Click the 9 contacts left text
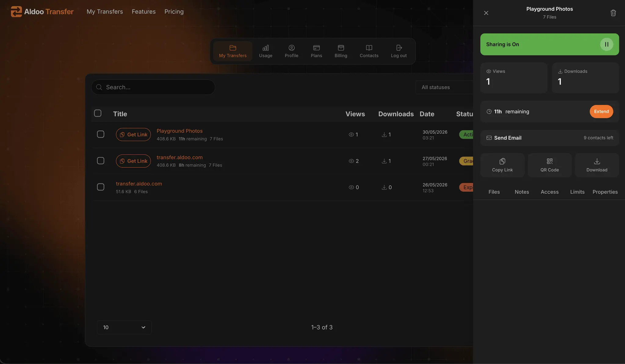 (x=598, y=138)
